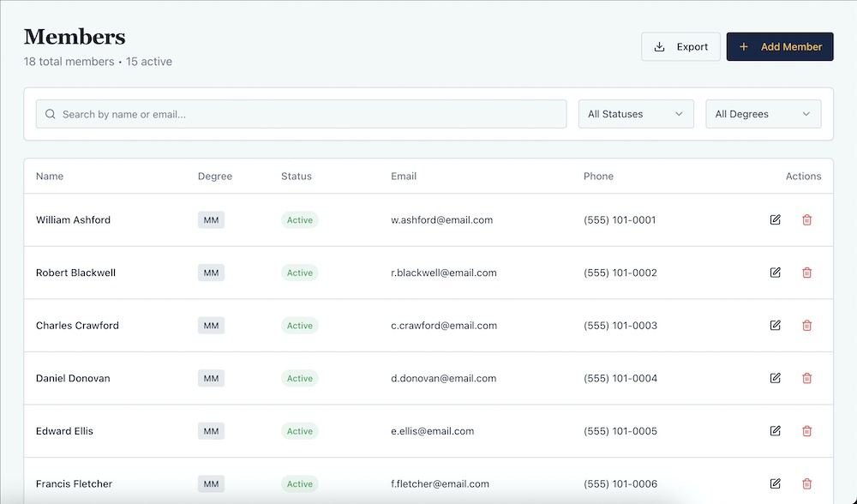
Task: Select the edit pencil icon for Charles Crawford
Action: (775, 325)
